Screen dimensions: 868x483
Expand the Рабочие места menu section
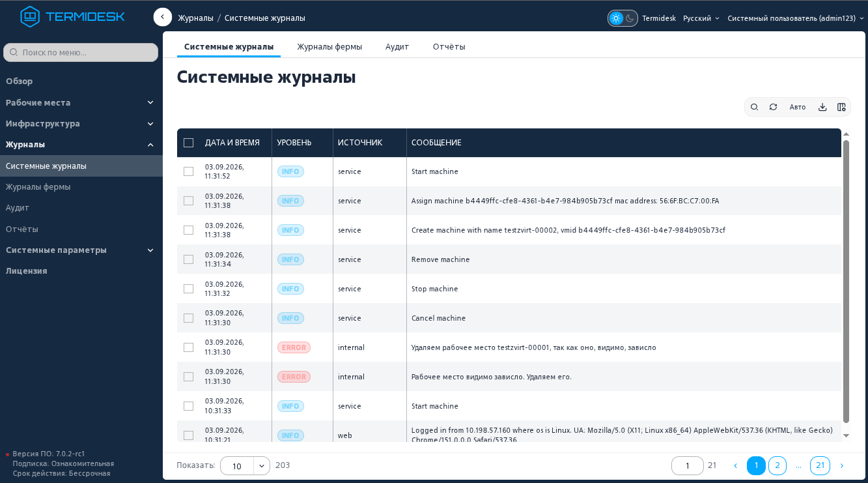[x=81, y=102]
